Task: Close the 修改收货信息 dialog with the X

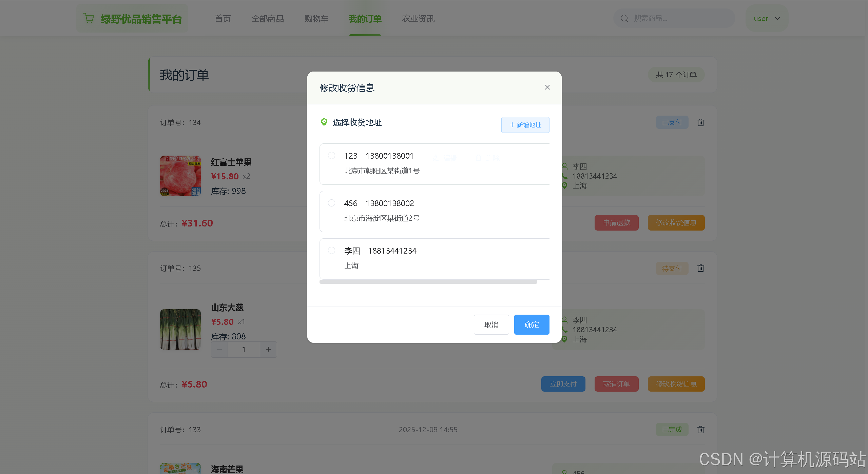Action: point(547,87)
